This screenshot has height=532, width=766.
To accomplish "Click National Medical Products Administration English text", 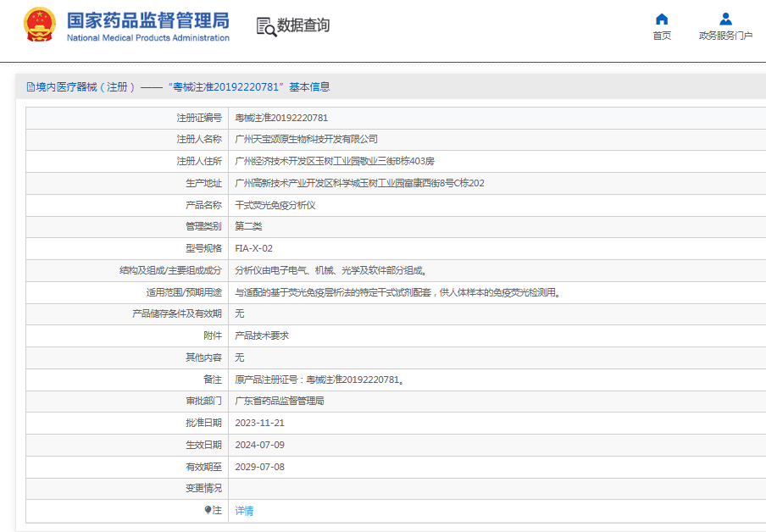I will pyautogui.click(x=147, y=38).
